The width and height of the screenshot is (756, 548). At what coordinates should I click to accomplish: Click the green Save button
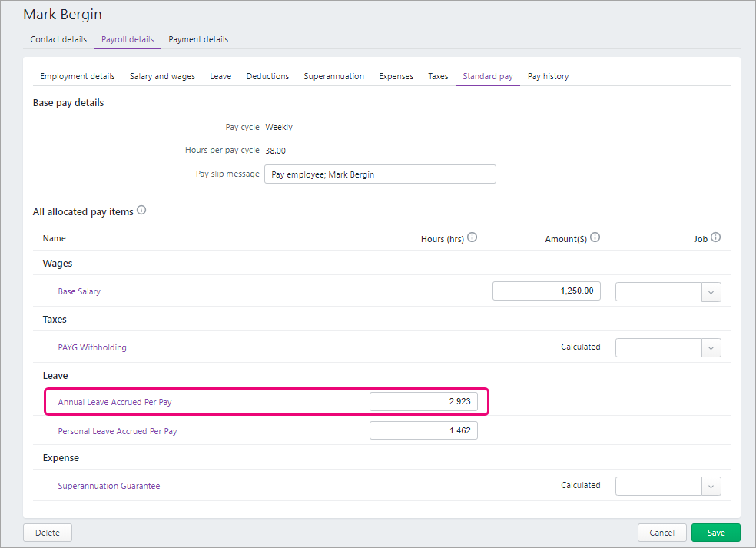715,533
